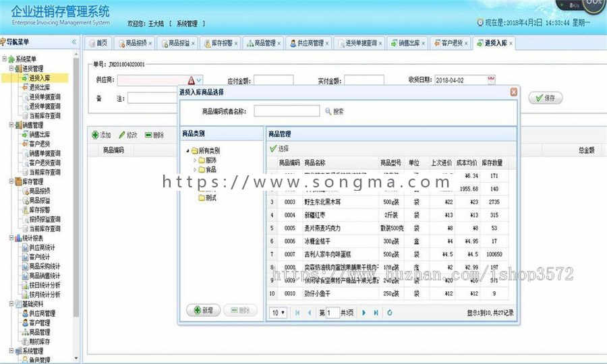Click 商品编码或者名称 search field
607x364 pixels.
click(x=287, y=111)
